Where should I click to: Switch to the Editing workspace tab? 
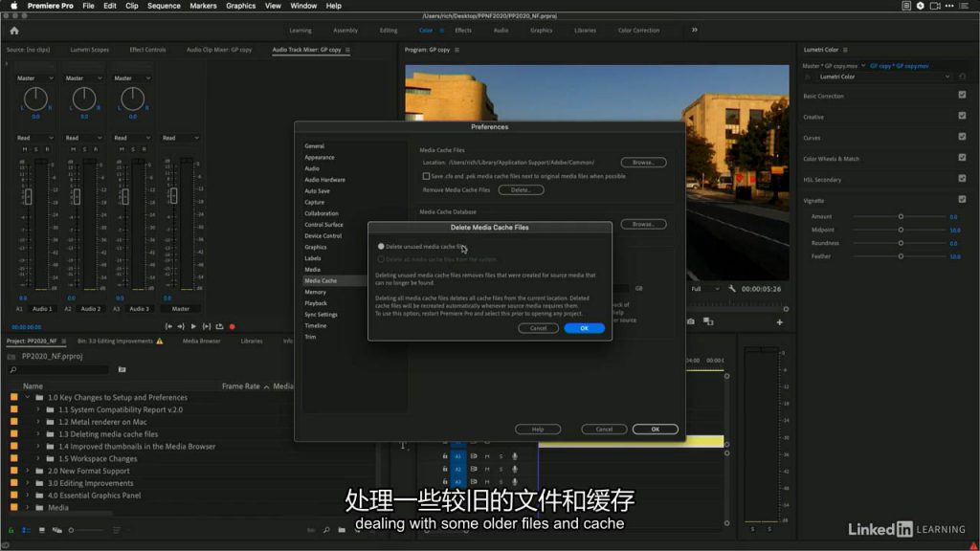click(389, 30)
